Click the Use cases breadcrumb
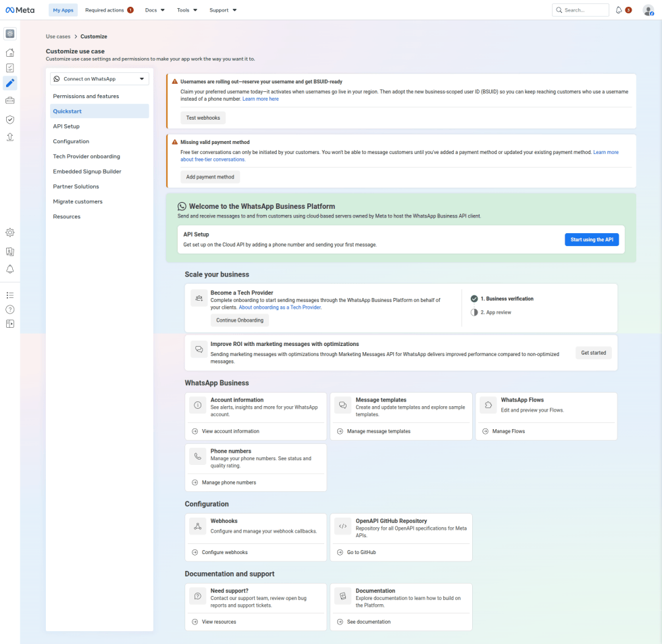This screenshot has width=662, height=644. click(58, 36)
